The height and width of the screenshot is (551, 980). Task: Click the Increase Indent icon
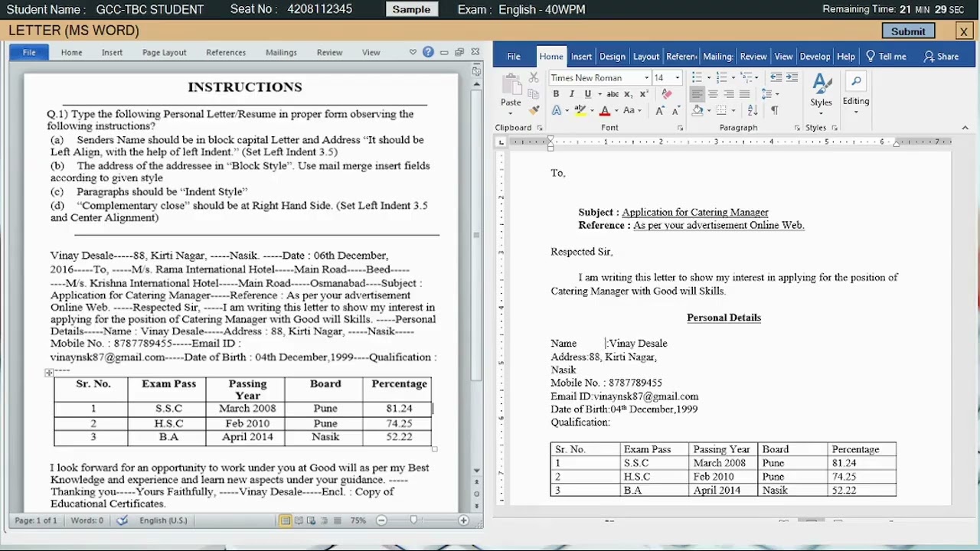(x=792, y=78)
